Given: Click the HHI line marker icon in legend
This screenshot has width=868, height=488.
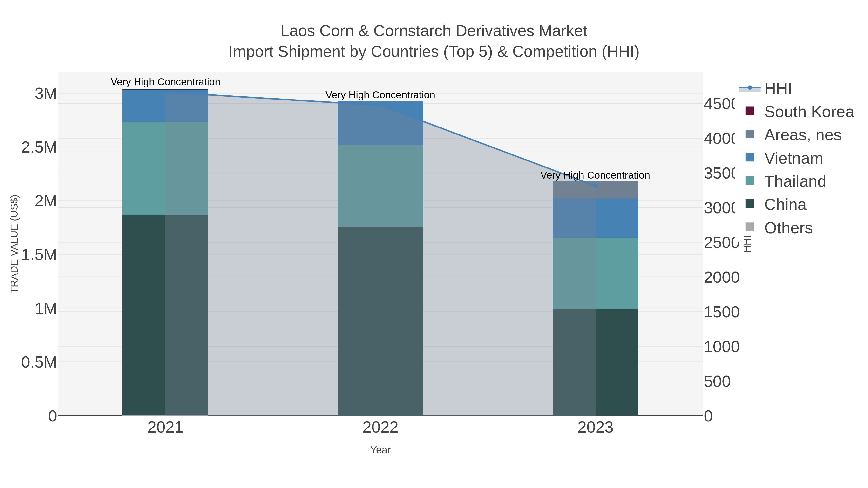Looking at the screenshot, I should coord(750,88).
